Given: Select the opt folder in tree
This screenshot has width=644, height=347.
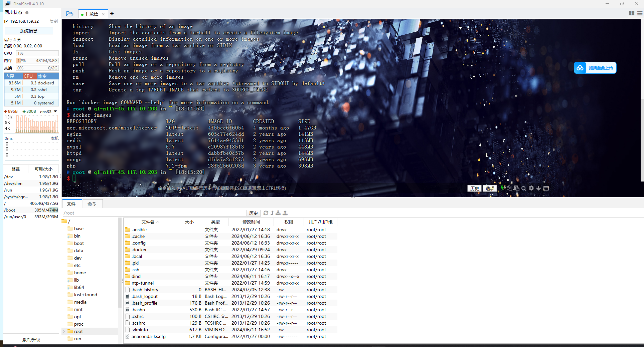Looking at the screenshot, I should click(x=77, y=317).
